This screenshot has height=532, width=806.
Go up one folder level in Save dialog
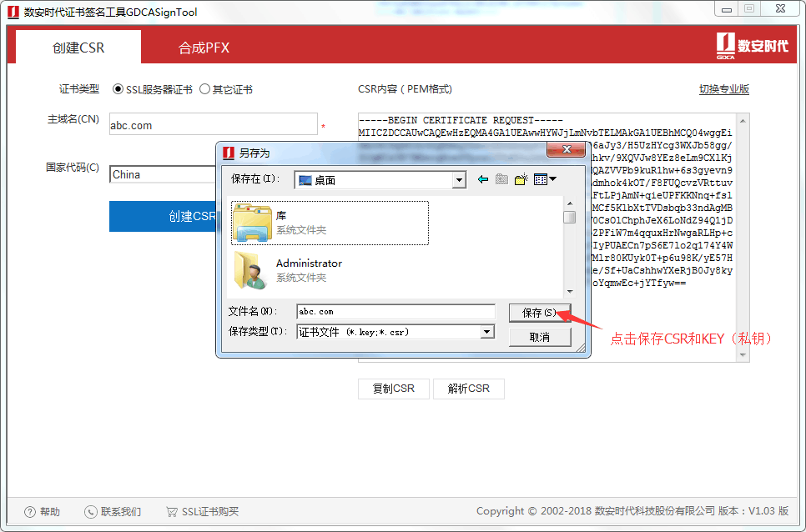501,180
